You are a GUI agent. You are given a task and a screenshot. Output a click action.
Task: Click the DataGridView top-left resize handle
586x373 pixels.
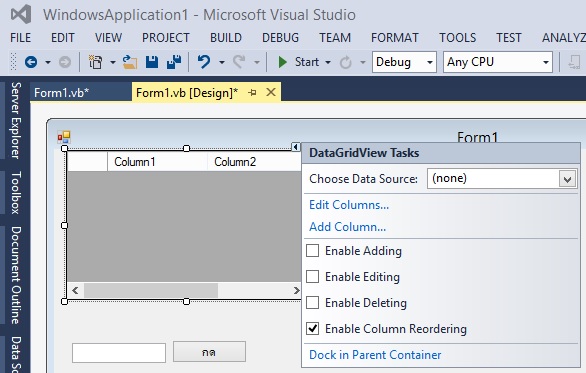[x=64, y=148]
